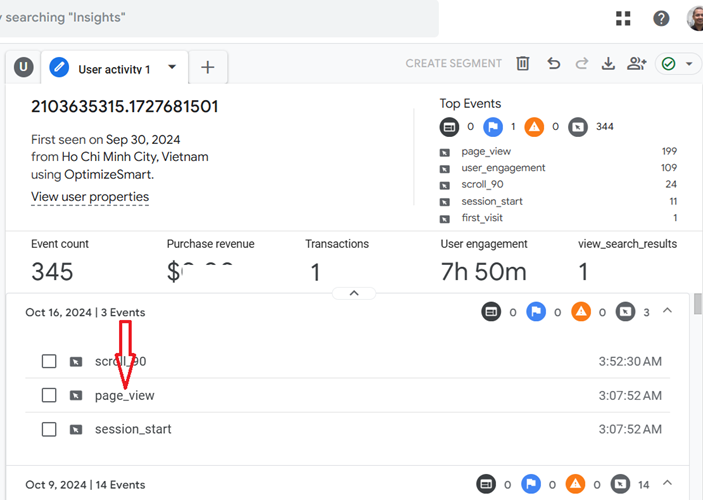Download the exploration data
The height and width of the screenshot is (500, 703).
608,64
